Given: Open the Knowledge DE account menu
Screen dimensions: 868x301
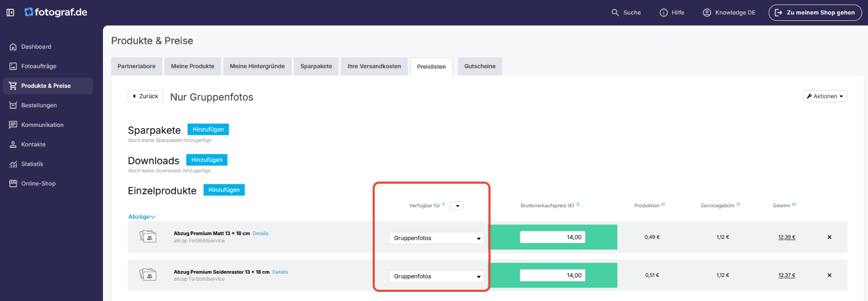Looking at the screenshot, I should click(729, 12).
